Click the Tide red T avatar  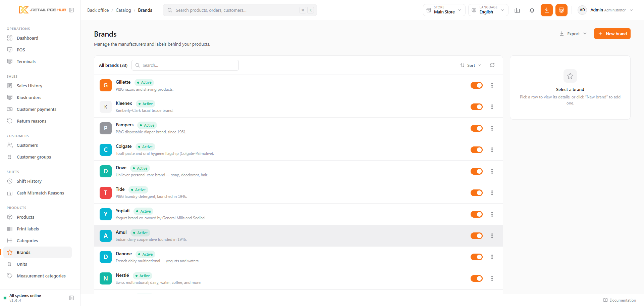(106, 193)
